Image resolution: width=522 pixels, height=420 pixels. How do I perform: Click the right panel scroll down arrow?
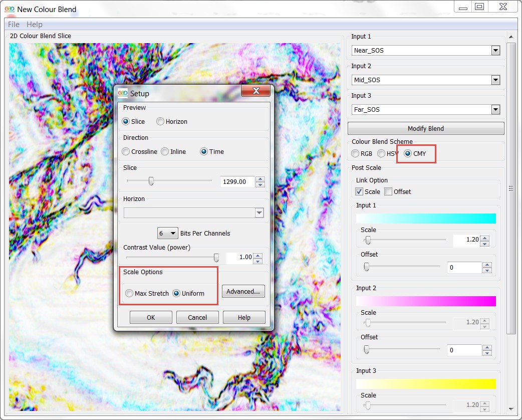tap(511, 409)
